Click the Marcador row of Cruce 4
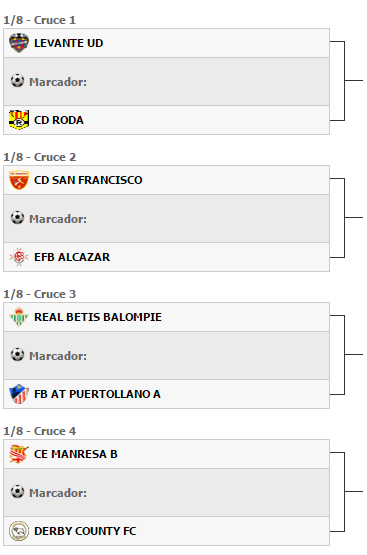This screenshot has height=555, width=367. (x=166, y=492)
